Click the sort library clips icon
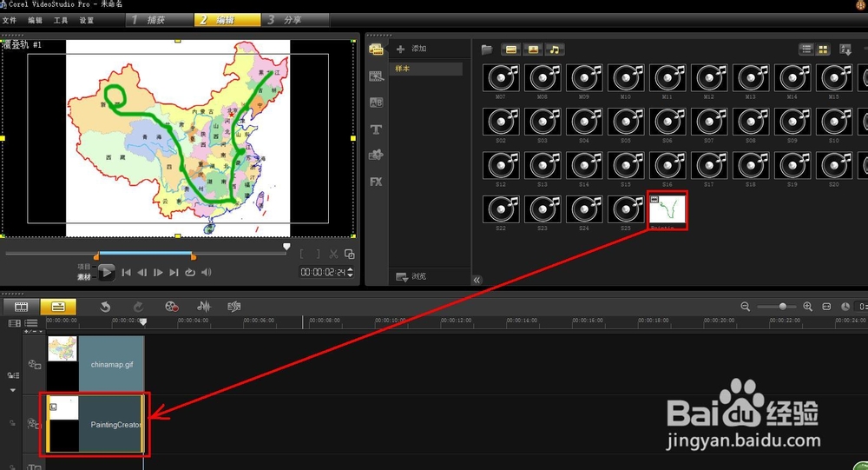This screenshot has height=470, width=868. [x=845, y=50]
